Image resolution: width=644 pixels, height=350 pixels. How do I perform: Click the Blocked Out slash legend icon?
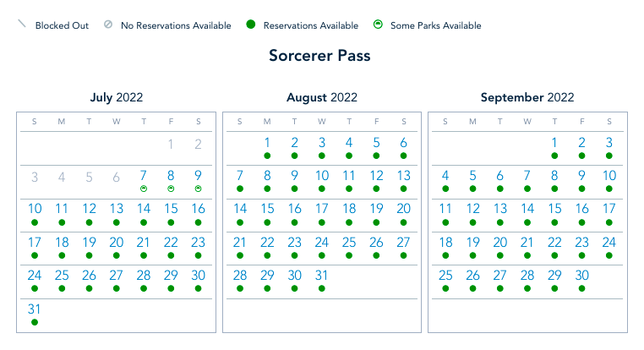(x=22, y=25)
